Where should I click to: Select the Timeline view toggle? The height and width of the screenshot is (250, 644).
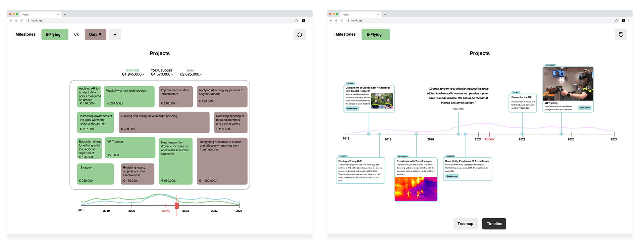[494, 224]
